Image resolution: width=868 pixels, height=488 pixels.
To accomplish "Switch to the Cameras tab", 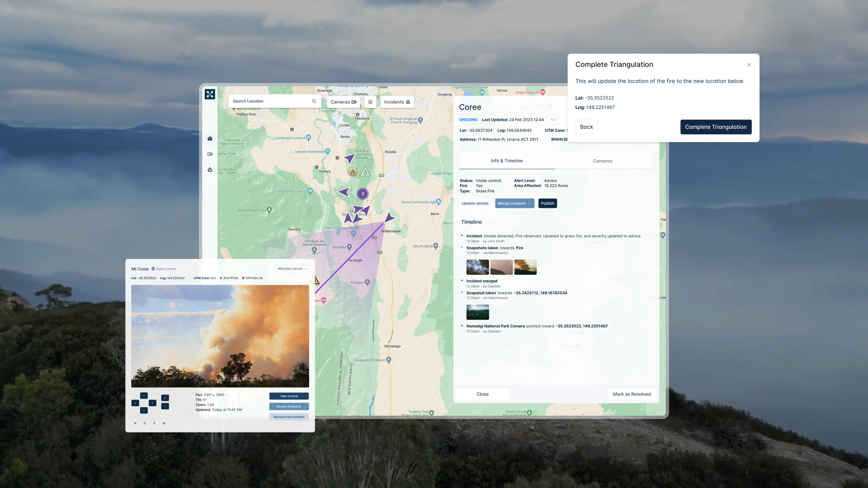I will [603, 161].
